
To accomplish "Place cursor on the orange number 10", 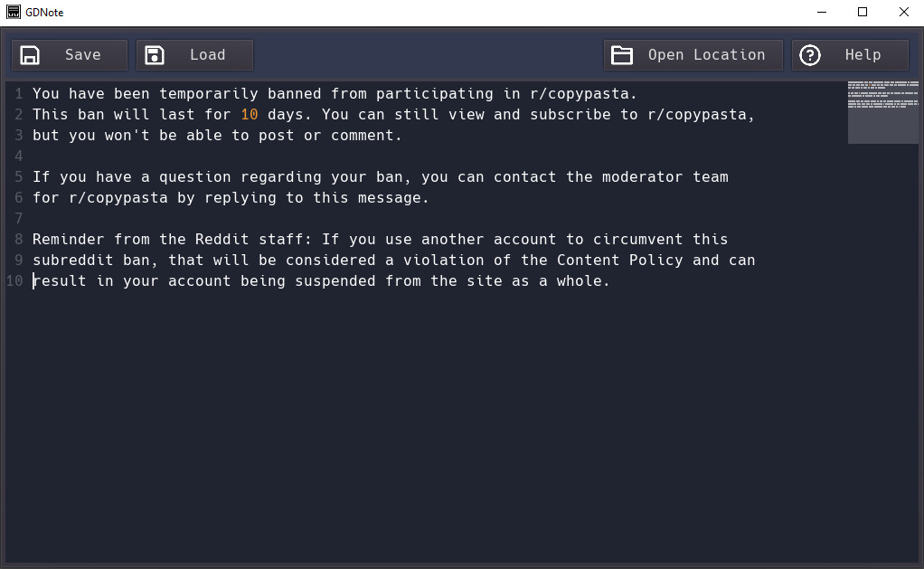I will 250,114.
